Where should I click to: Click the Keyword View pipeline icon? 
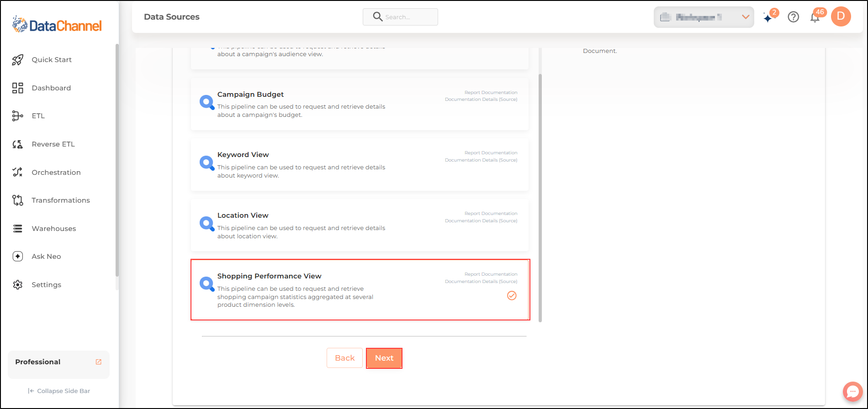(x=207, y=163)
